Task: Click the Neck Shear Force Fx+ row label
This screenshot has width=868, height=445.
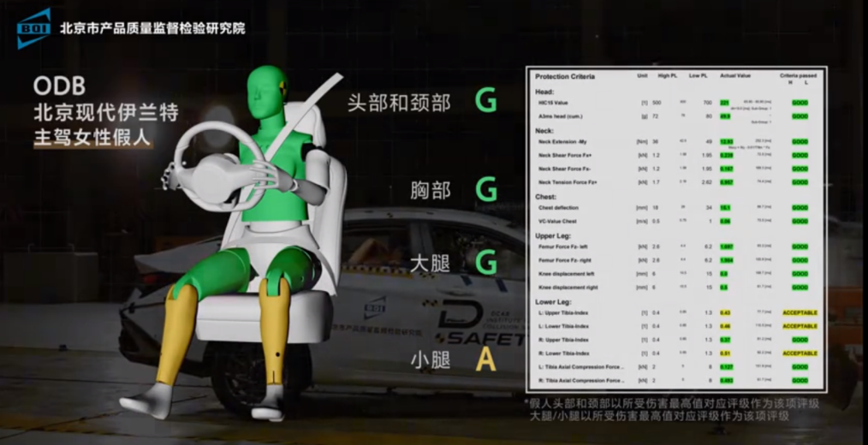Action: click(x=565, y=156)
